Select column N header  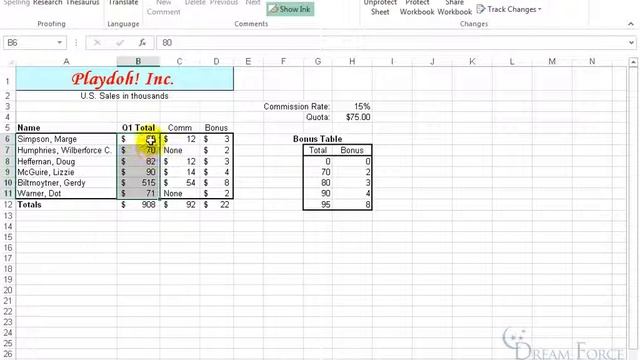pos(592,62)
